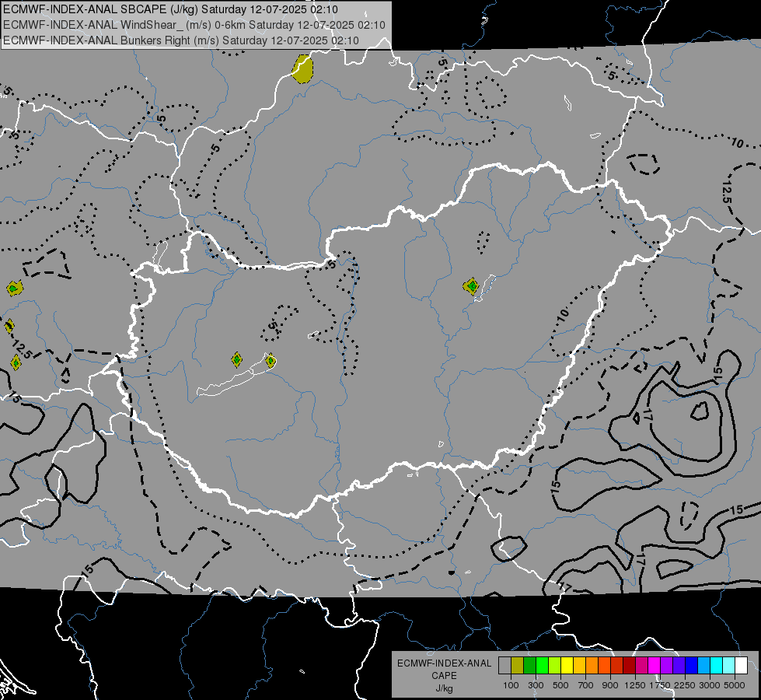Click the gray swatch in CAPE legend
The height and width of the screenshot is (700, 761).
pyautogui.click(x=504, y=666)
